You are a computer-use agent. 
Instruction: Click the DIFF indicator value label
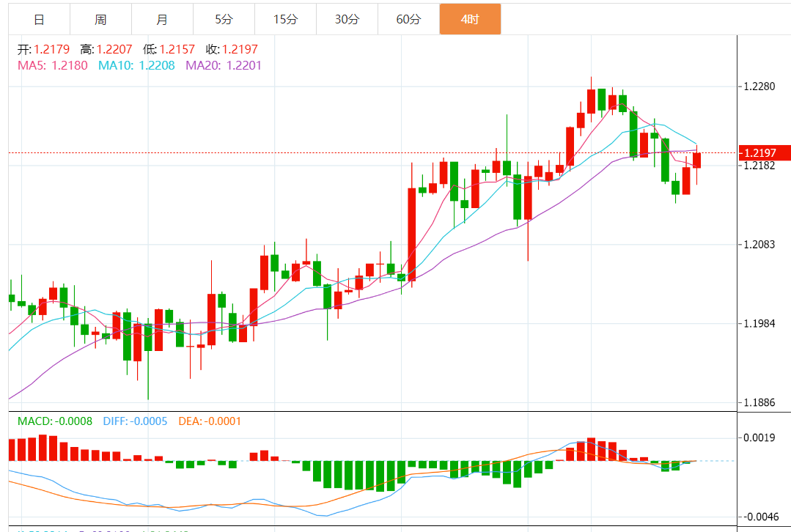[x=135, y=421]
